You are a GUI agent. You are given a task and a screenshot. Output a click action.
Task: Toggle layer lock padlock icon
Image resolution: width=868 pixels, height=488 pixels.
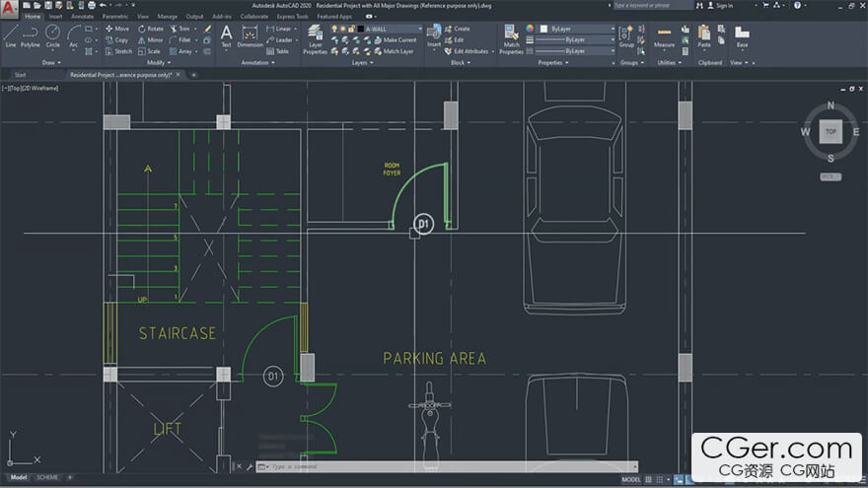pyautogui.click(x=351, y=29)
